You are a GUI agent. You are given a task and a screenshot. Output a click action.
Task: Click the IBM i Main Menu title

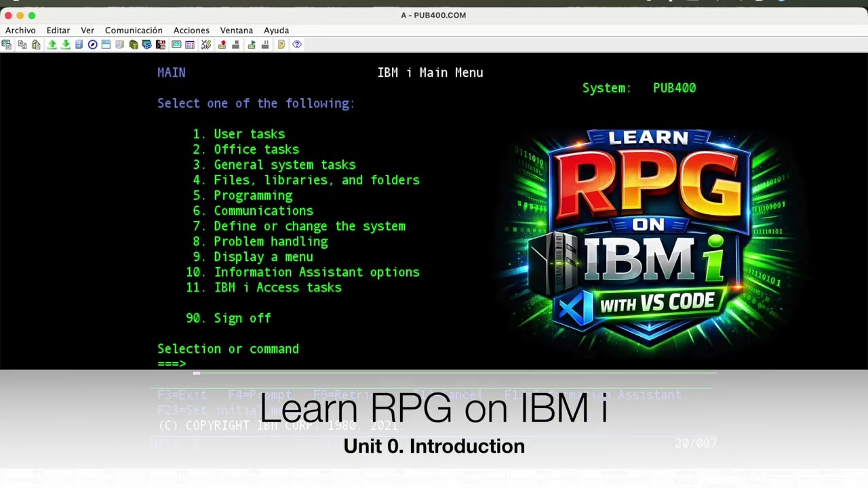(431, 73)
